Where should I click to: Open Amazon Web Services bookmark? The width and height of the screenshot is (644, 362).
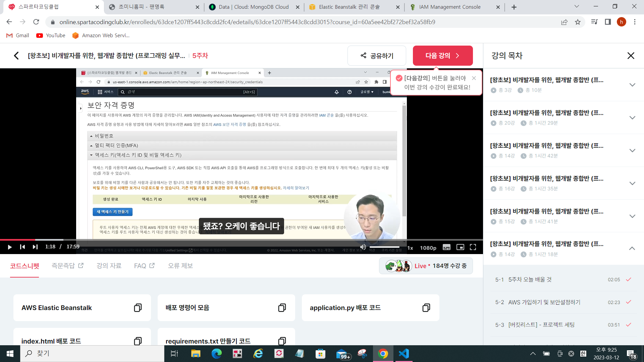[x=101, y=36]
